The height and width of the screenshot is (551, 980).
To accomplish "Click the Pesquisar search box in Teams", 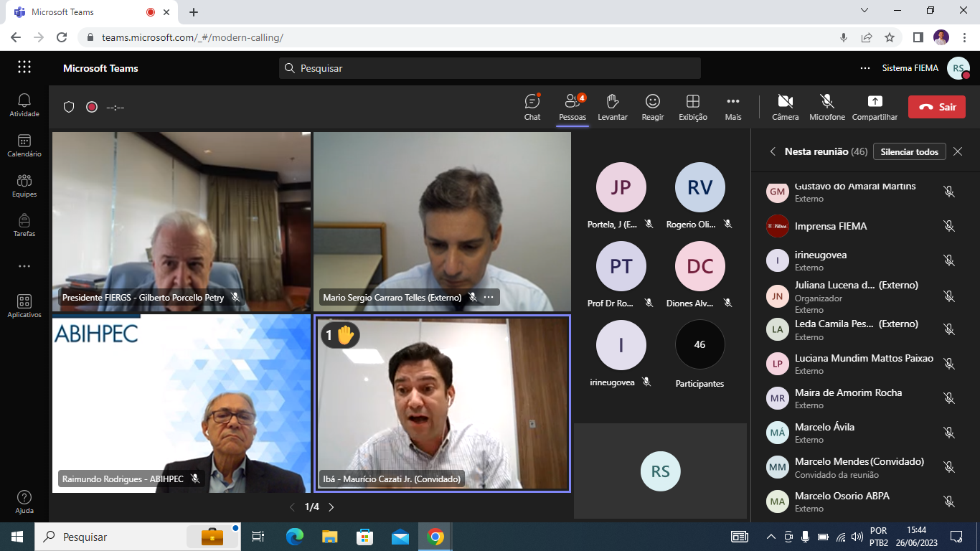I will click(x=490, y=68).
